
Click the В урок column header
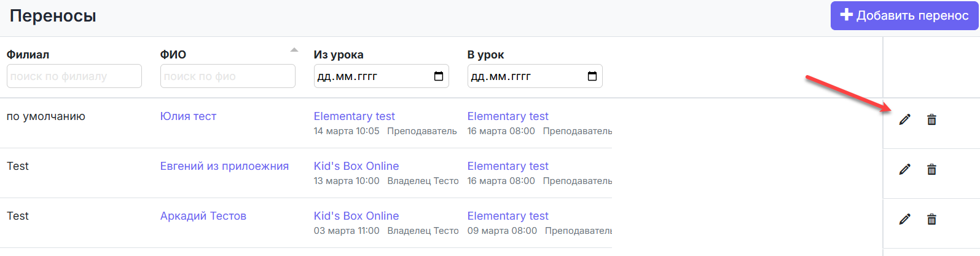(485, 54)
